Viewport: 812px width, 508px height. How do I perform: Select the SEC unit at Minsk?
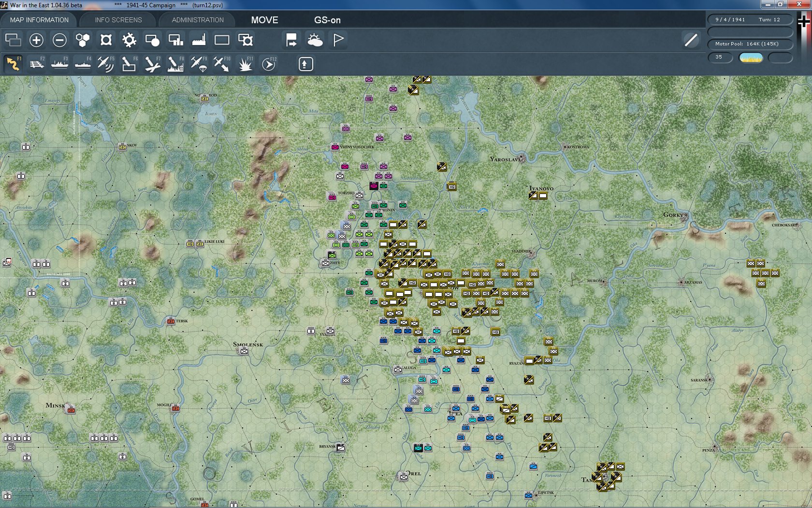click(71, 410)
